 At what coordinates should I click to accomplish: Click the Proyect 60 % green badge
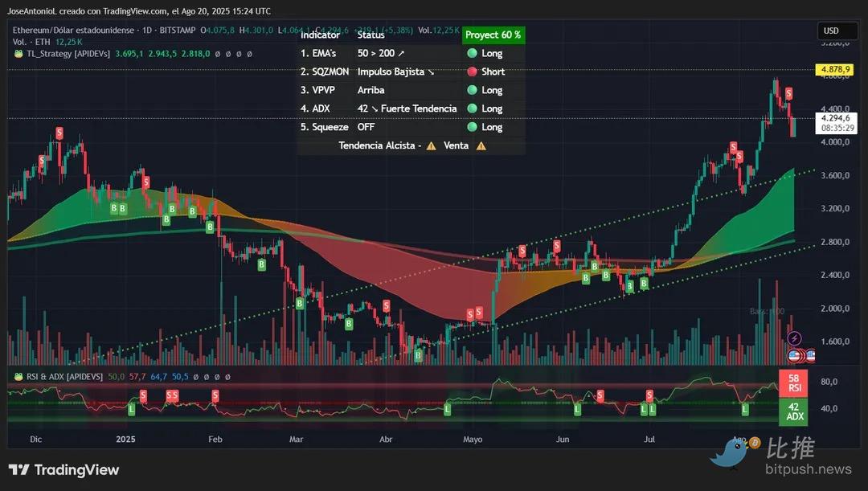pos(493,35)
